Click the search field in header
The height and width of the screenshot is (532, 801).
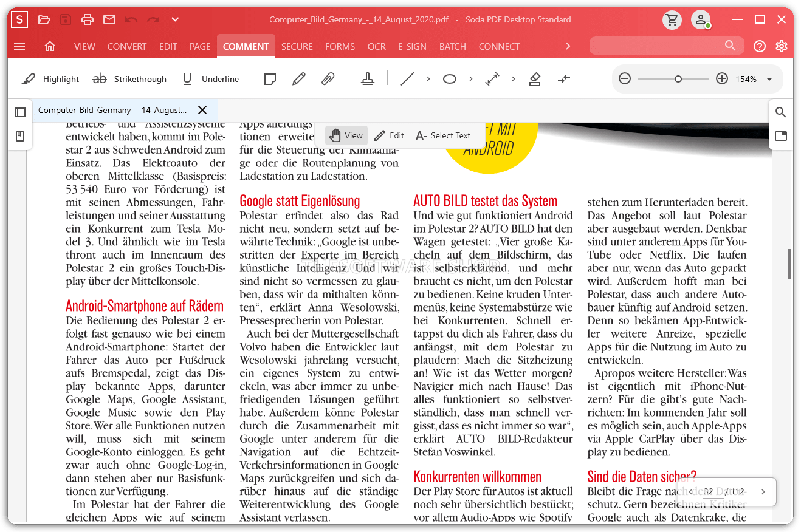tap(659, 46)
